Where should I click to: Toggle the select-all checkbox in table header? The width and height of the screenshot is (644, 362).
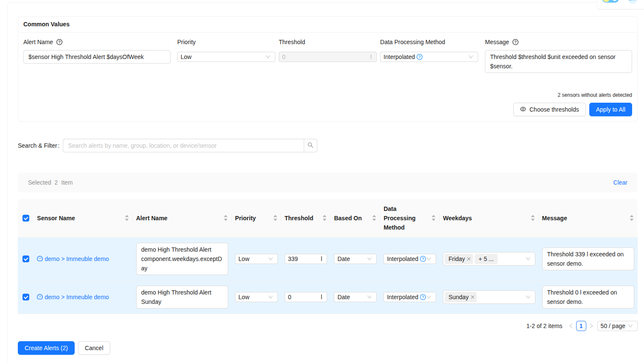(26, 218)
